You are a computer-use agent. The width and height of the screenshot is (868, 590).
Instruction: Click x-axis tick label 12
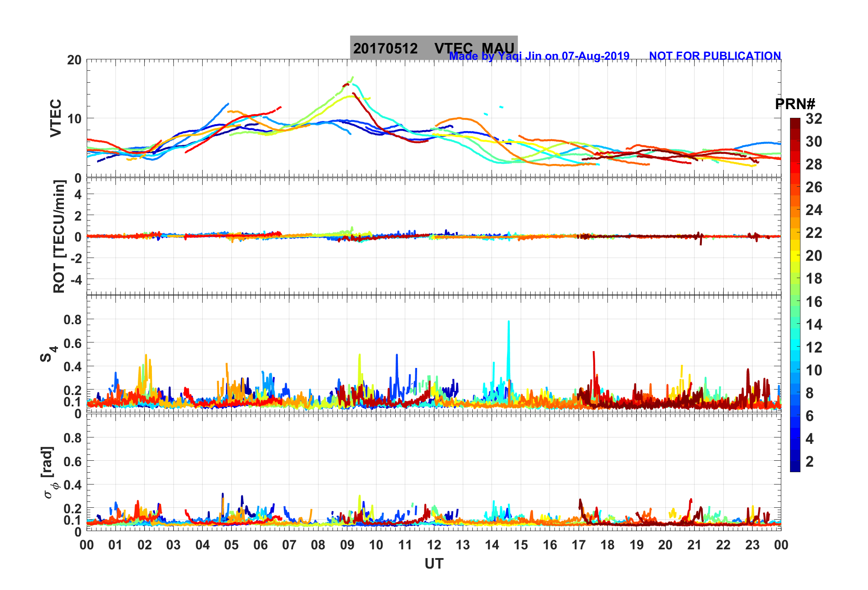pyautogui.click(x=434, y=545)
